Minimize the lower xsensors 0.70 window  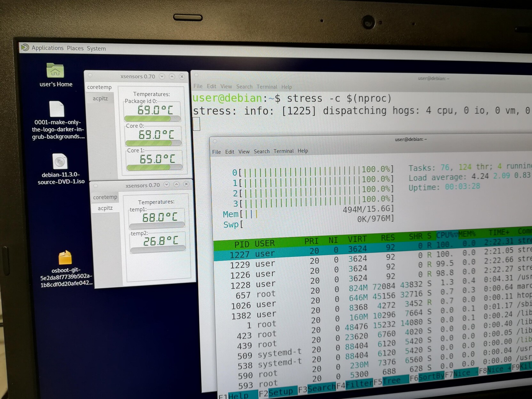pos(166,185)
